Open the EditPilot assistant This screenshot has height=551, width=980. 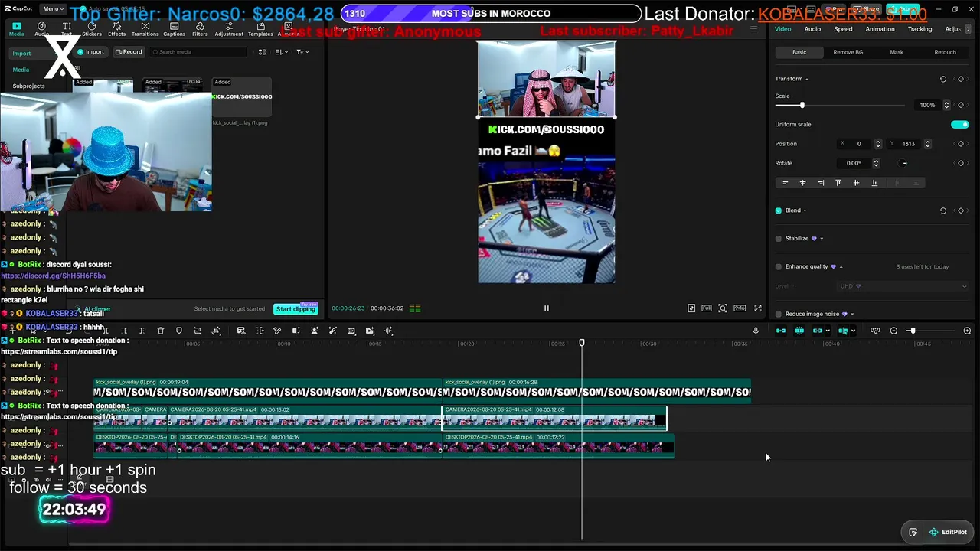click(948, 533)
